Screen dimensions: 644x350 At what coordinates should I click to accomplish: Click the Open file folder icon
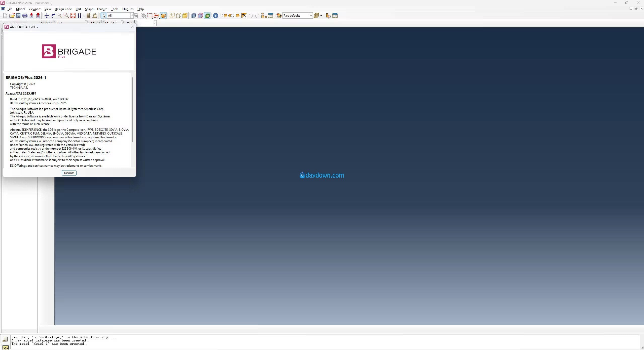[12, 16]
